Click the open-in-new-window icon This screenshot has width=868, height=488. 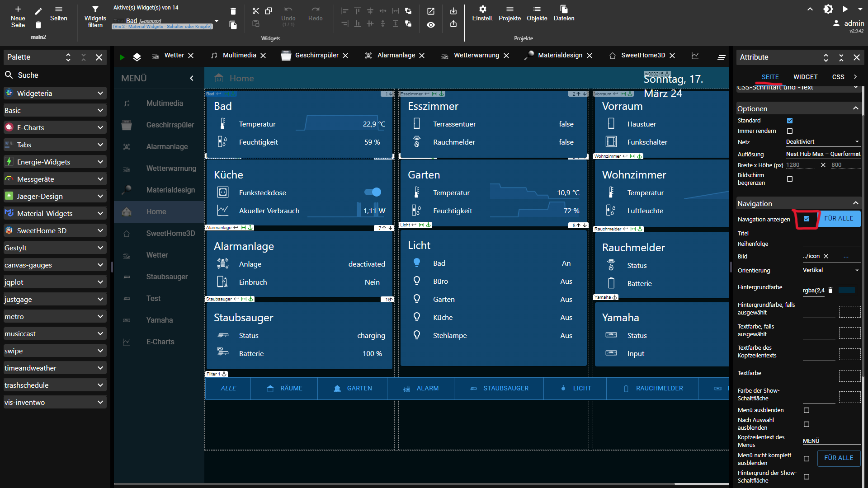pyautogui.click(x=431, y=11)
